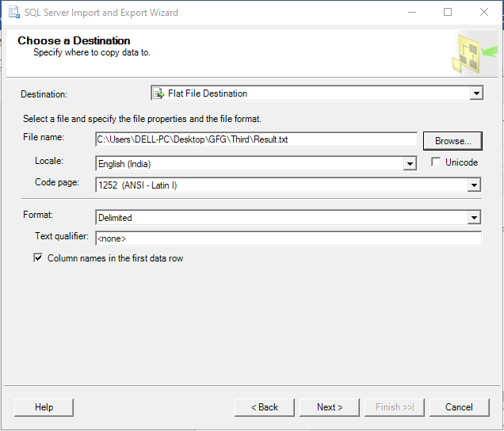This screenshot has height=431, width=504.
Task: Expand the Format dropdown arrow
Action: (474, 218)
